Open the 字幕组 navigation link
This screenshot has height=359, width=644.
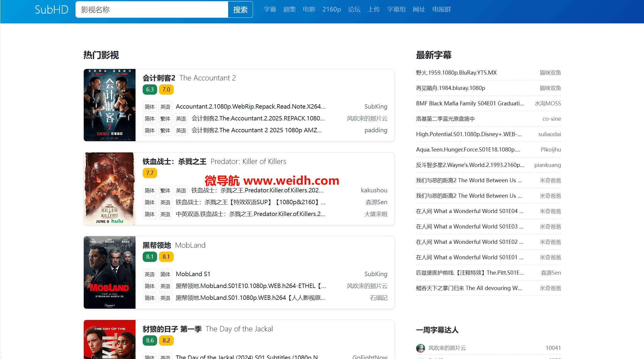(x=396, y=9)
